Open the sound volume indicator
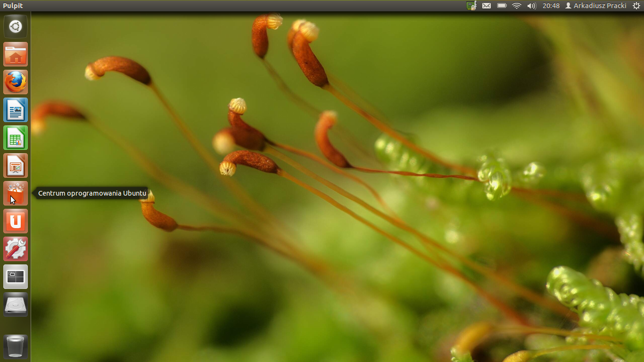 coord(532,6)
